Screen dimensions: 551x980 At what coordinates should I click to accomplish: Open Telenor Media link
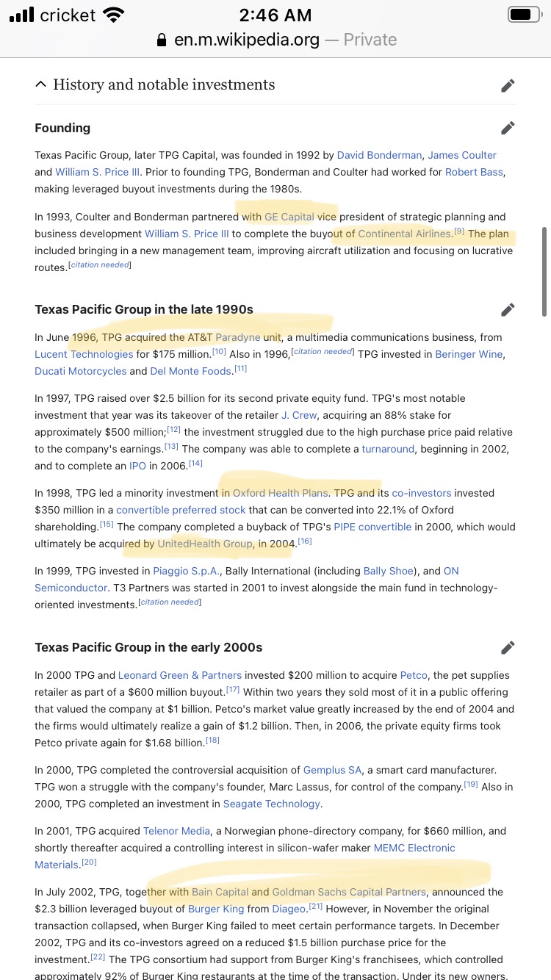177,831
